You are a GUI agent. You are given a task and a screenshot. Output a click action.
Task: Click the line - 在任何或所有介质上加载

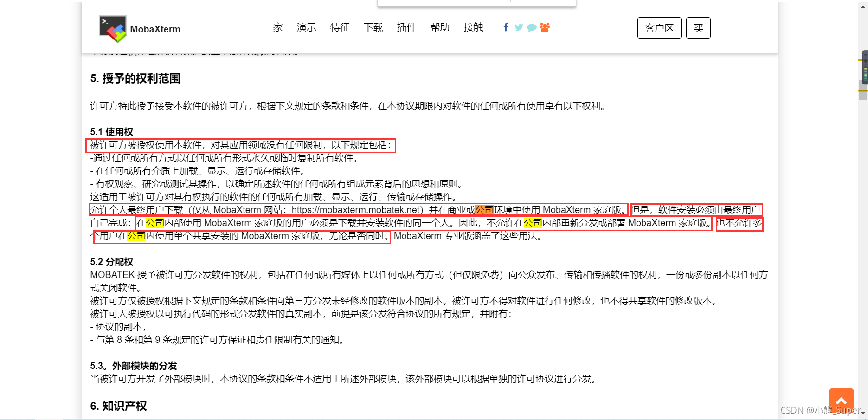coord(198,171)
